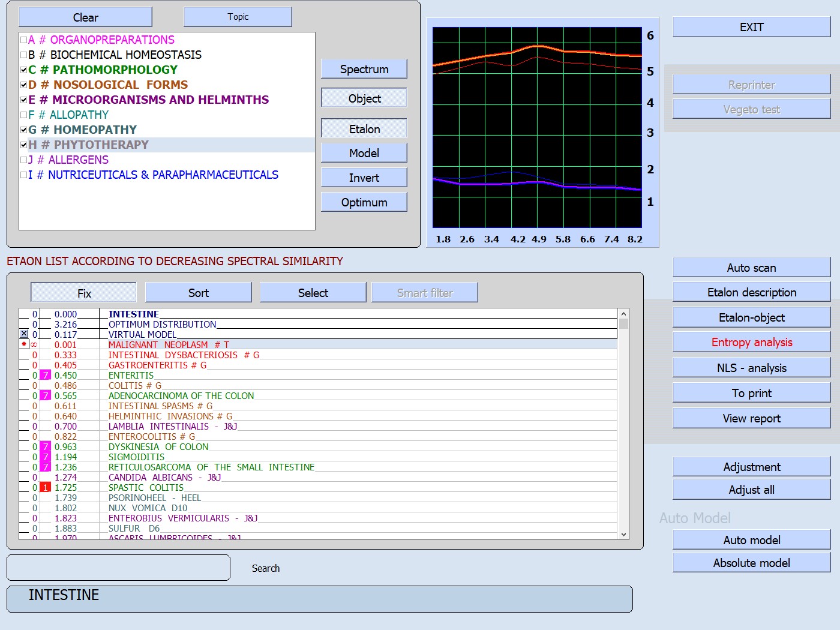The width and height of the screenshot is (840, 630).
Task: Toggle the Etalon button
Action: tap(364, 128)
